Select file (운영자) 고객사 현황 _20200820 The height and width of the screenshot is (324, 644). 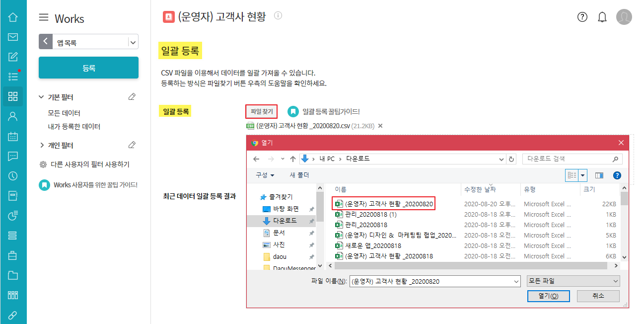pos(389,204)
